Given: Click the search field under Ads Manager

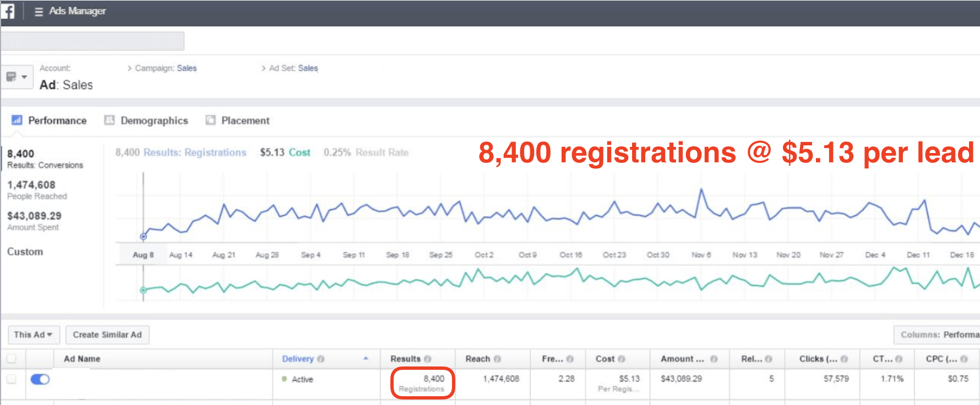Looking at the screenshot, I should point(92,41).
